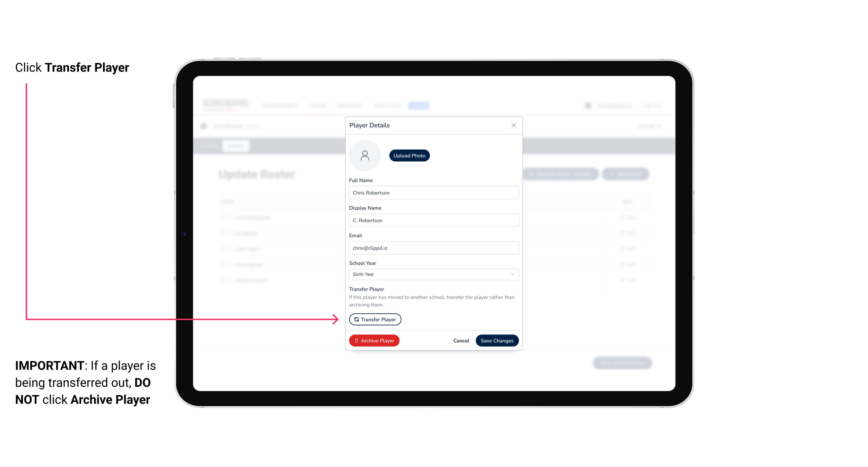Screen dimensions: 868x467
Task: Click the Upload Photo button icon
Action: click(409, 155)
